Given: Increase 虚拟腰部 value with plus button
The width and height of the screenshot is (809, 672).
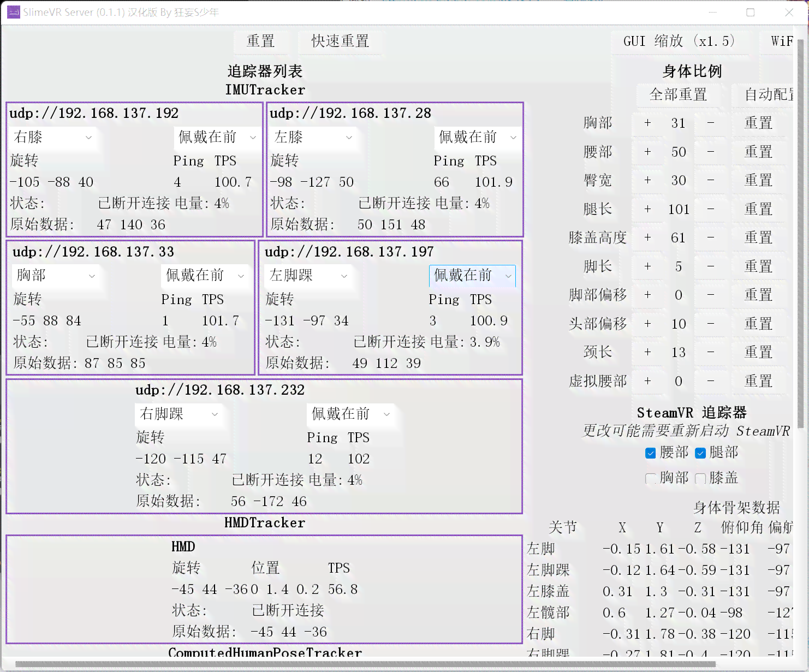Looking at the screenshot, I should coord(647,381).
